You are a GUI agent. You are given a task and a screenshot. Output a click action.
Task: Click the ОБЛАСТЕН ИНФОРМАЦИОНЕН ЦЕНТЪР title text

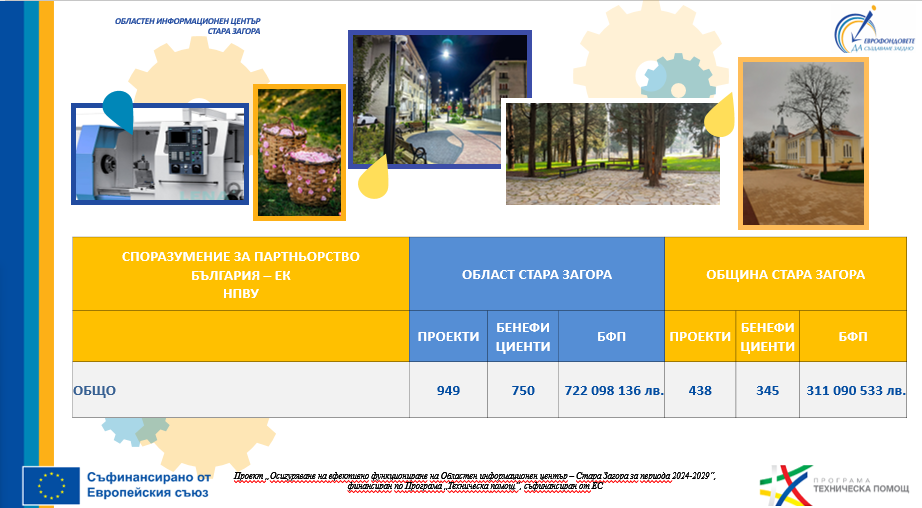[x=187, y=25]
